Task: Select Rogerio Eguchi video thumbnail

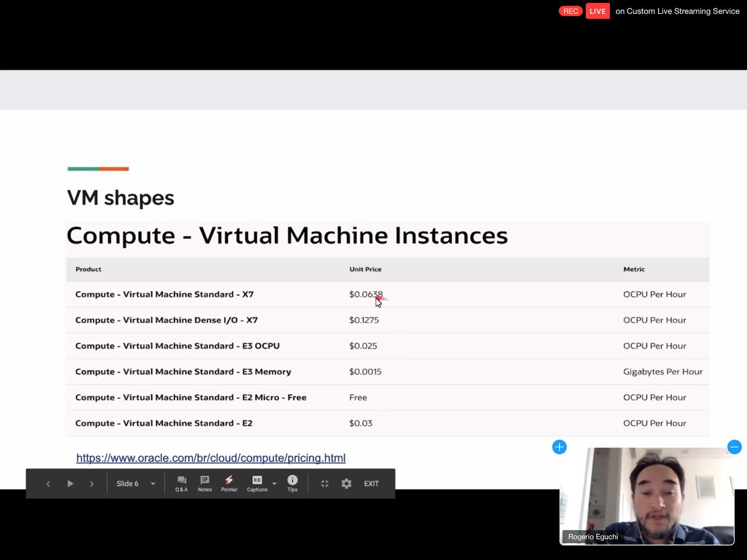Action: (647, 496)
